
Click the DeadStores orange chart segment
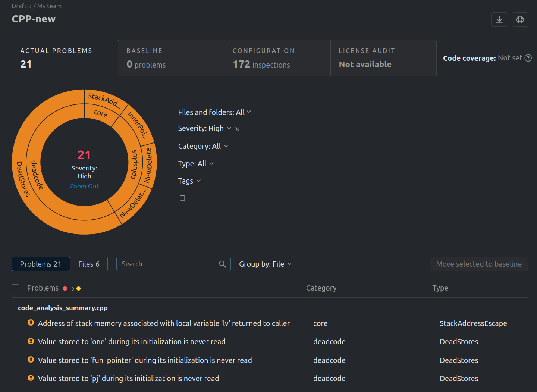(22, 179)
